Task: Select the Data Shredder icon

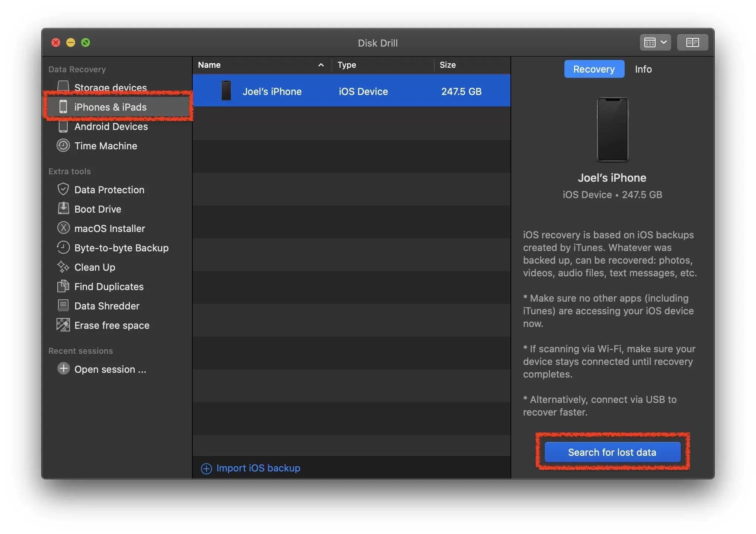Action: pos(64,305)
